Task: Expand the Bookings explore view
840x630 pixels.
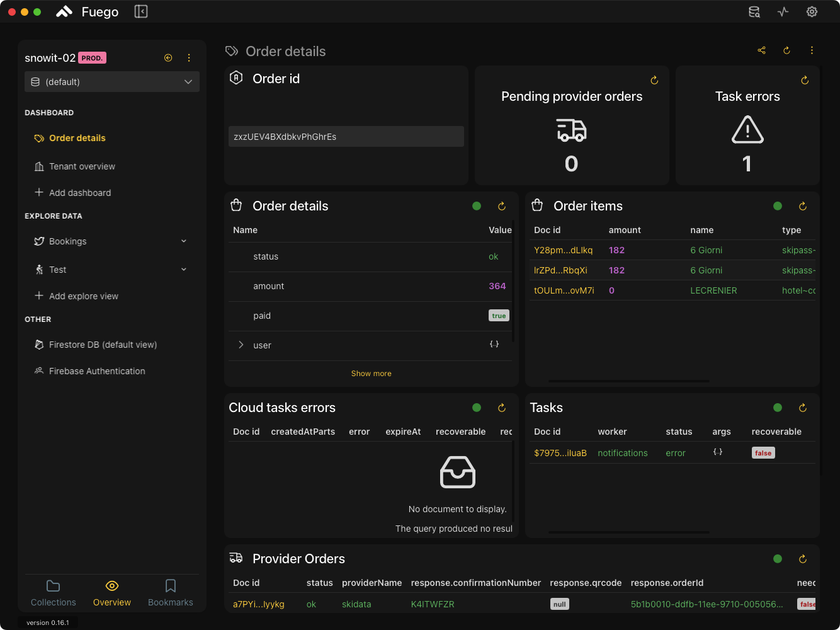Action: click(184, 241)
